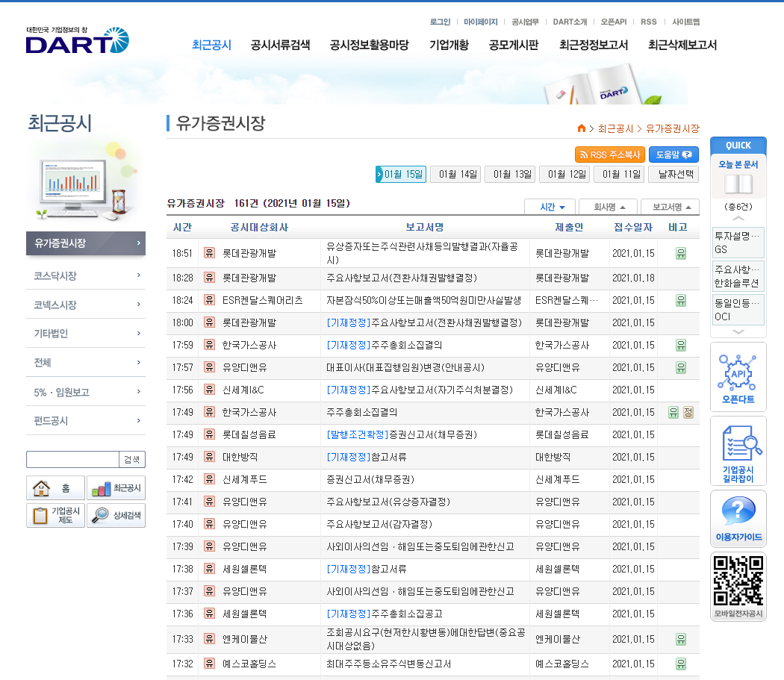The height and width of the screenshot is (680, 784).
Task: Expand the 기타법인 sidebar item
Action: point(86,334)
